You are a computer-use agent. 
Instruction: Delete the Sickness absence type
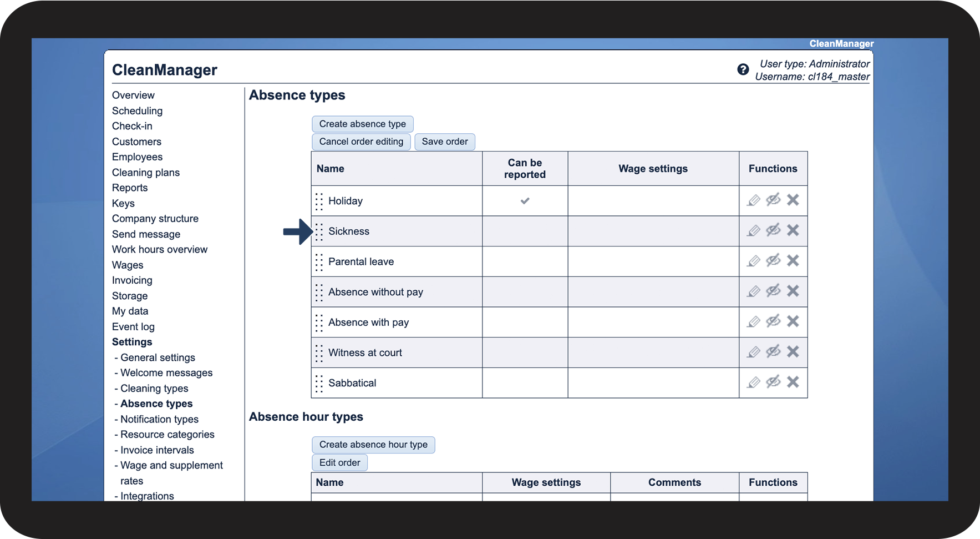point(793,230)
